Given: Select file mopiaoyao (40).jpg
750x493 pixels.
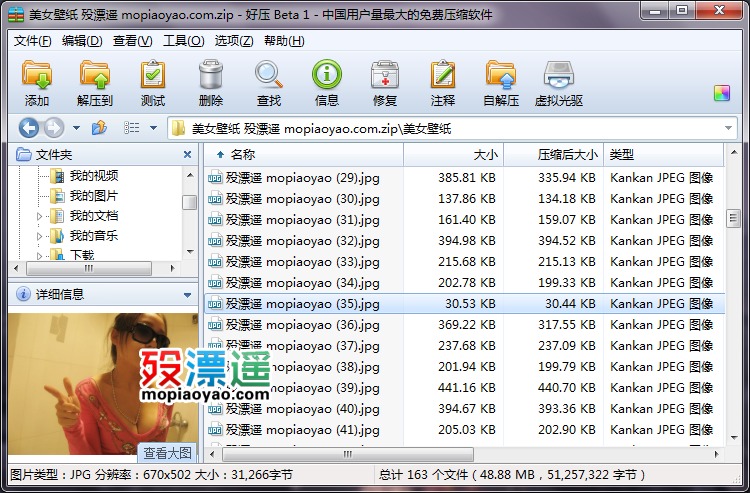Looking at the screenshot, I should (302, 409).
